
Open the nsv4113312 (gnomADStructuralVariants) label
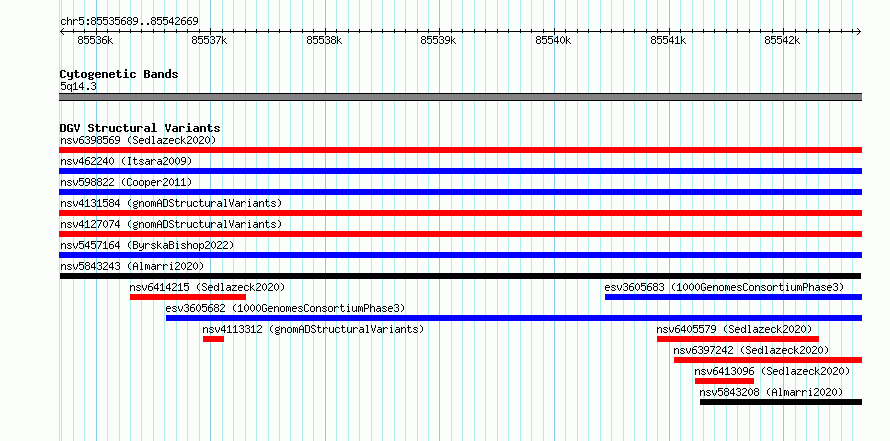coord(313,329)
